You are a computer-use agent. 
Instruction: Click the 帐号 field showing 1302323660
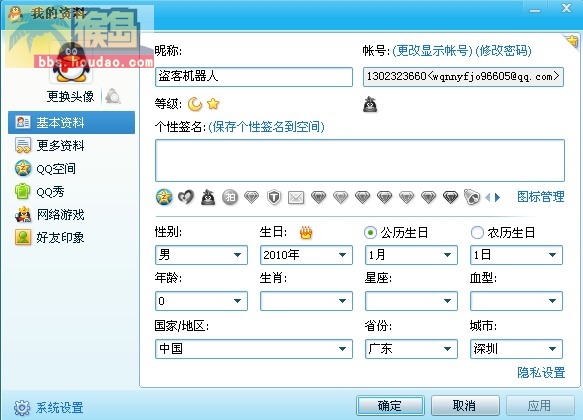pyautogui.click(x=463, y=77)
